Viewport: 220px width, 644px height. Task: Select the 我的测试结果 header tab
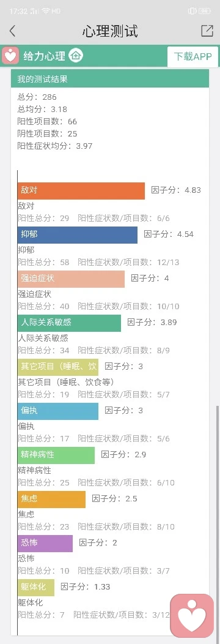pos(110,79)
